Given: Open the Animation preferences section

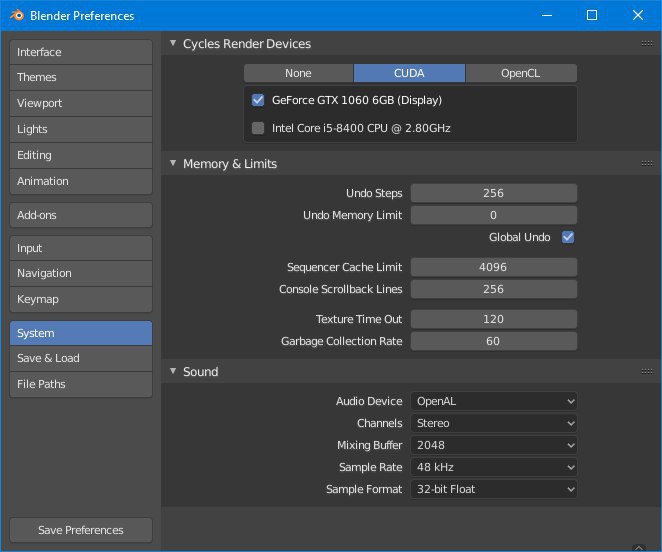Looking at the screenshot, I should 81,181.
